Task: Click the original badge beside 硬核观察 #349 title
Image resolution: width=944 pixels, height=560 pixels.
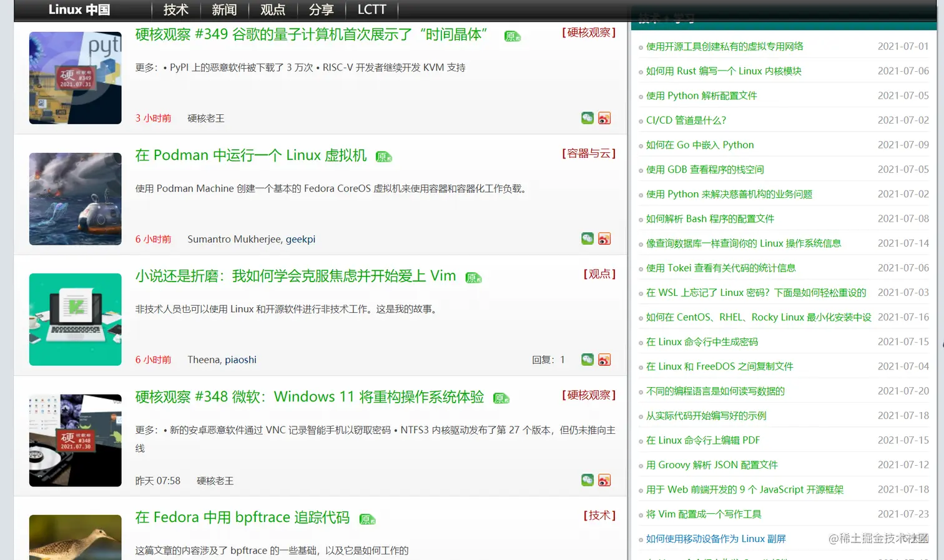Action: (x=513, y=36)
